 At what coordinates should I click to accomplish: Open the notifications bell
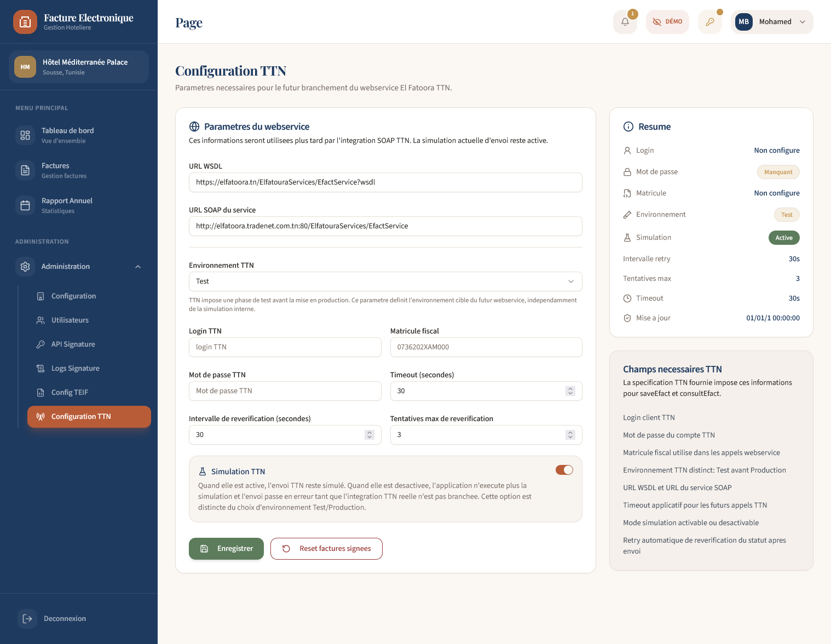coord(625,22)
